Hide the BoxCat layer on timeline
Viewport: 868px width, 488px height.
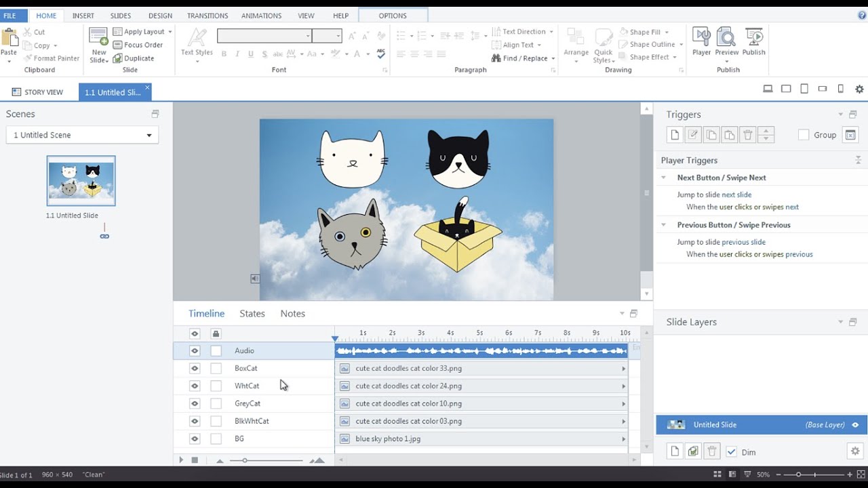point(195,368)
